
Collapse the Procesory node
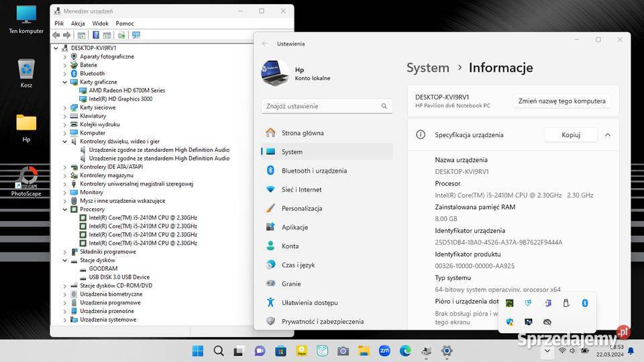coord(65,210)
